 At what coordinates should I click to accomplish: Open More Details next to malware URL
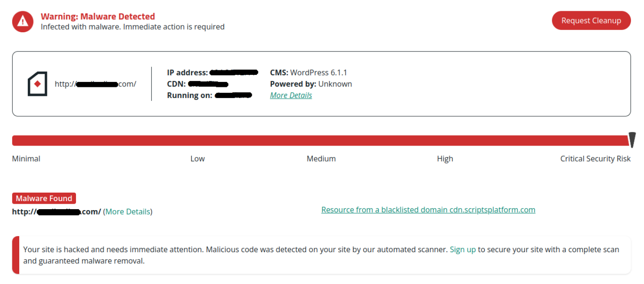128,211
